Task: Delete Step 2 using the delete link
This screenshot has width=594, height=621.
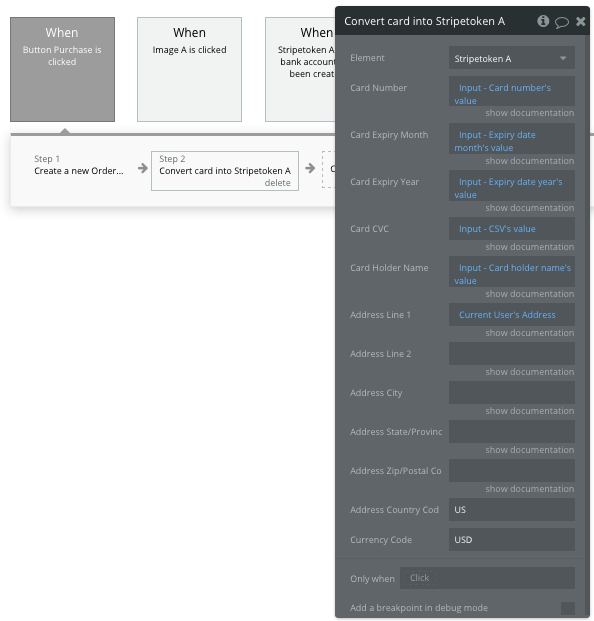Action: click(x=277, y=183)
